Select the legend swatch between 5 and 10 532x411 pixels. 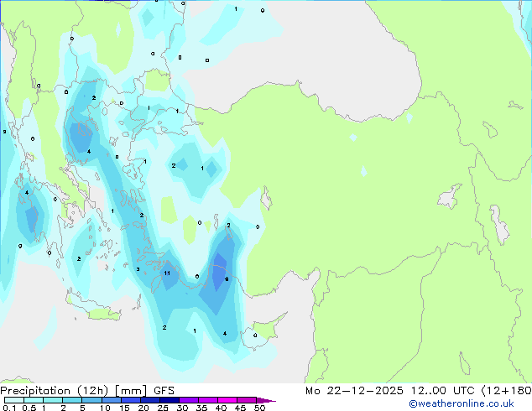(92, 400)
